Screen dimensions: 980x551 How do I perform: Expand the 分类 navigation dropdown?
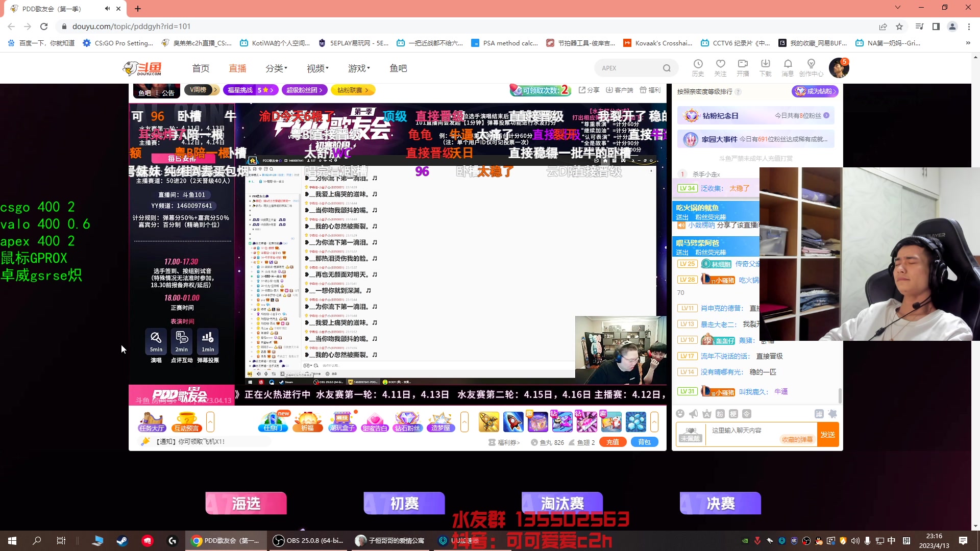[x=276, y=68]
